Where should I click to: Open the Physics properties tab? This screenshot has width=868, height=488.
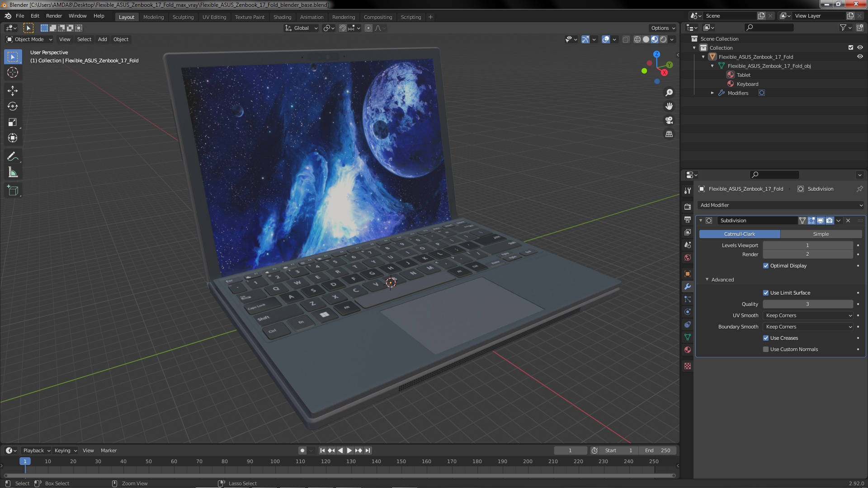[x=688, y=312]
